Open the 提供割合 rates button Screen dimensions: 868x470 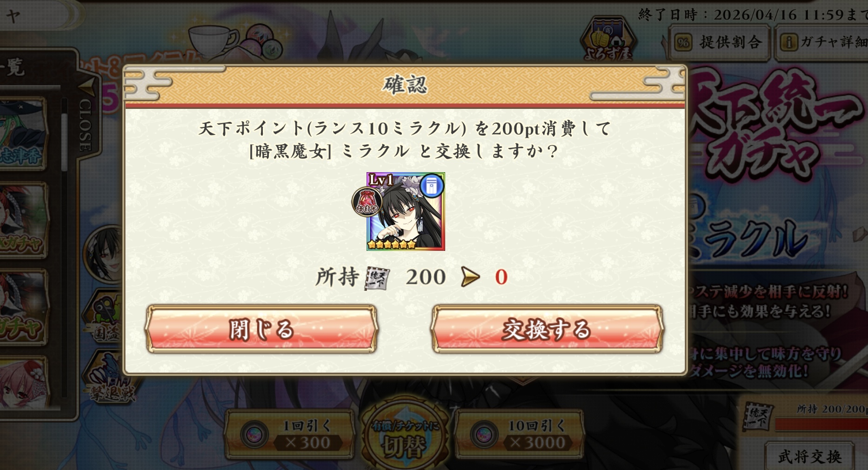point(719,43)
